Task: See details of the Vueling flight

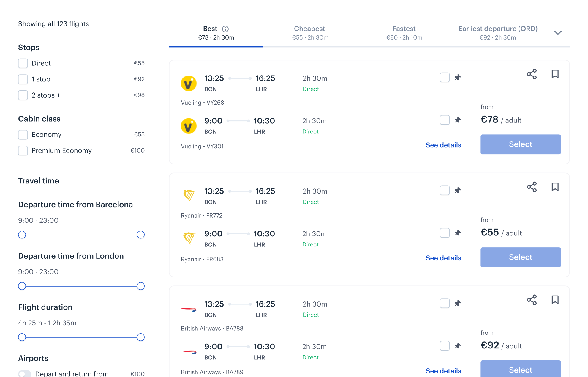Action: (x=443, y=145)
